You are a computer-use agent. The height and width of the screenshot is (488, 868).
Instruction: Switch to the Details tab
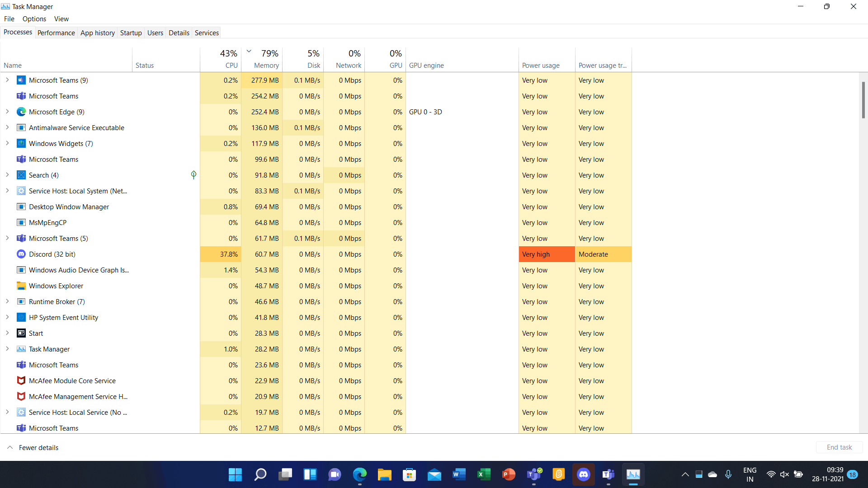[179, 33]
